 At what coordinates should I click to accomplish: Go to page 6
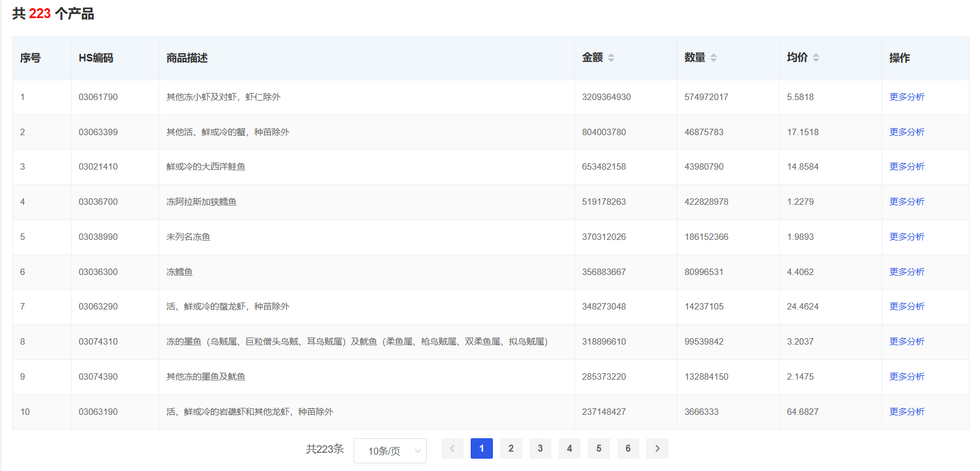click(628, 449)
